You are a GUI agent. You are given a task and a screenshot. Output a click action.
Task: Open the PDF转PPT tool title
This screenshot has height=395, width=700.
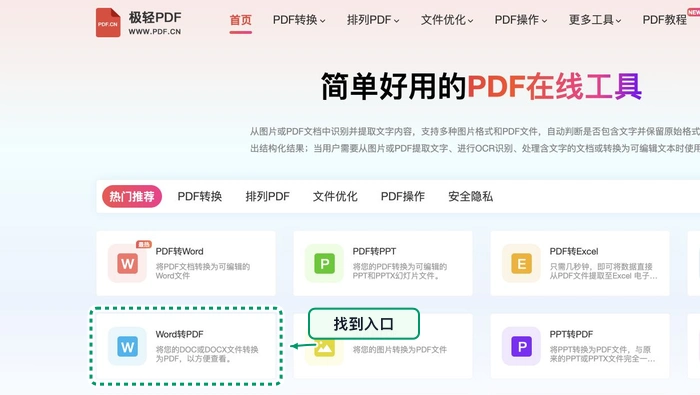pos(374,251)
